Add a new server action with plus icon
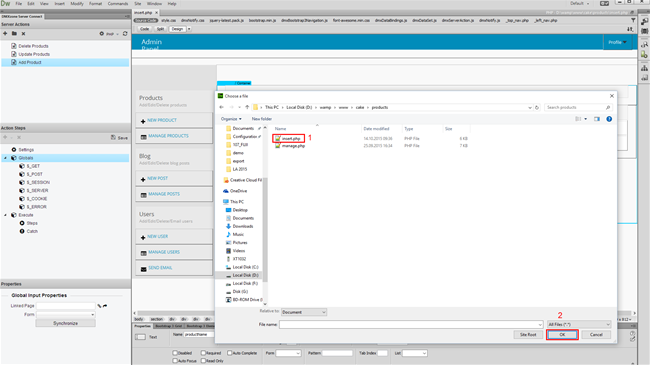650x365 pixels. click(5, 34)
